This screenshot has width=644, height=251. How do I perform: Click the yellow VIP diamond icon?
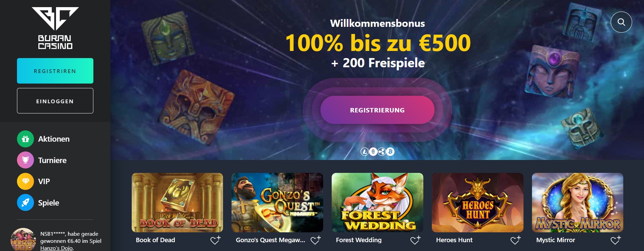click(x=25, y=181)
